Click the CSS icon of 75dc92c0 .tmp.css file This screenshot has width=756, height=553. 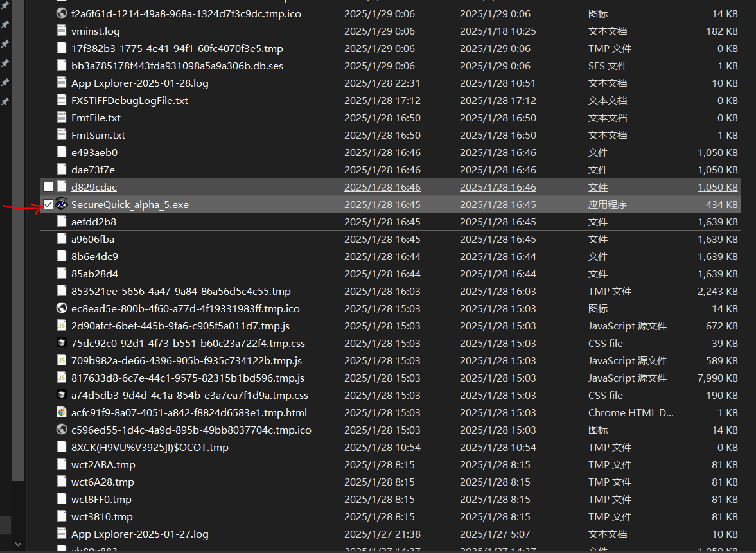click(62, 343)
